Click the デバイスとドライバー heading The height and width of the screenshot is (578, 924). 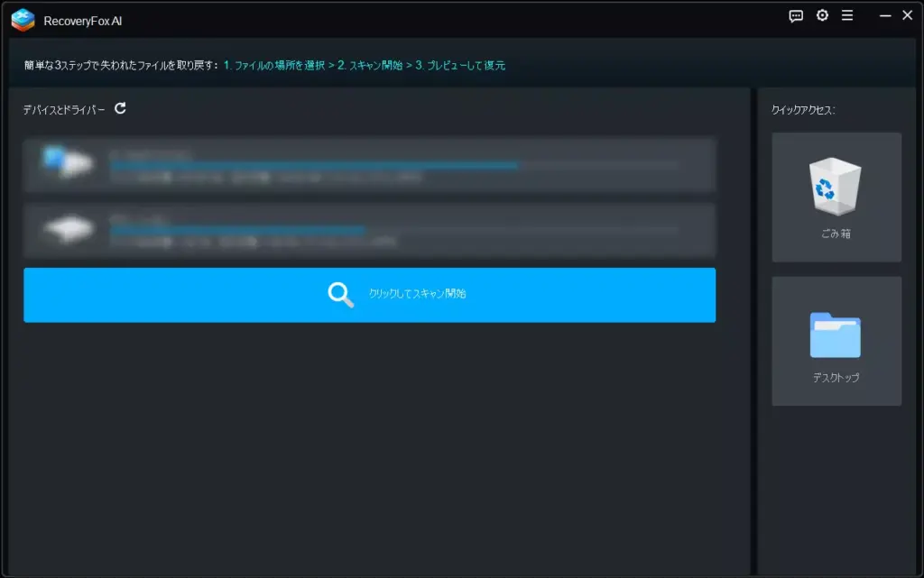(64, 109)
